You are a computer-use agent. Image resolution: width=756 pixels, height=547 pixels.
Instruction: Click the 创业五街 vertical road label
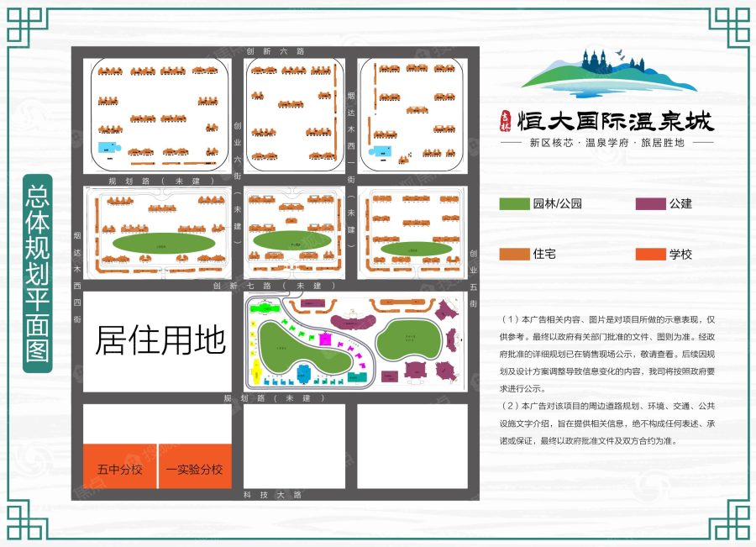(474, 278)
